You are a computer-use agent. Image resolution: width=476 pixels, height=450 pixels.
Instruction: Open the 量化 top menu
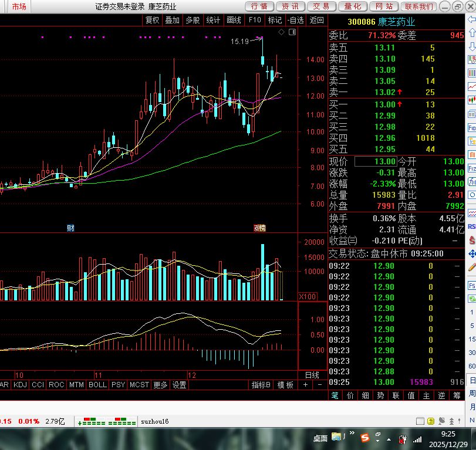(x=353, y=6)
